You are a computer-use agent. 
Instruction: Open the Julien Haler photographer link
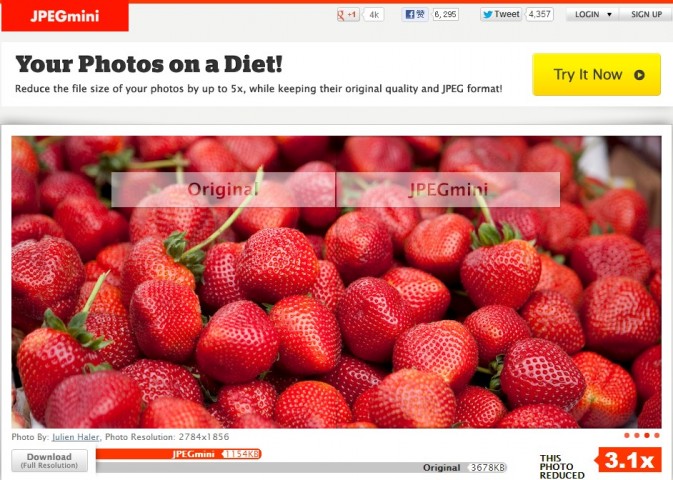pos(76,437)
